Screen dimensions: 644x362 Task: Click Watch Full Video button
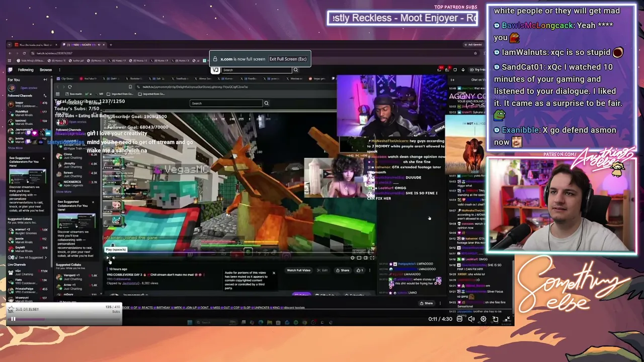(x=298, y=270)
